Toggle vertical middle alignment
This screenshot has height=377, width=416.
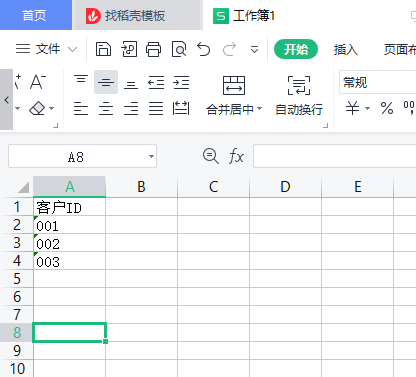pyautogui.click(x=106, y=82)
